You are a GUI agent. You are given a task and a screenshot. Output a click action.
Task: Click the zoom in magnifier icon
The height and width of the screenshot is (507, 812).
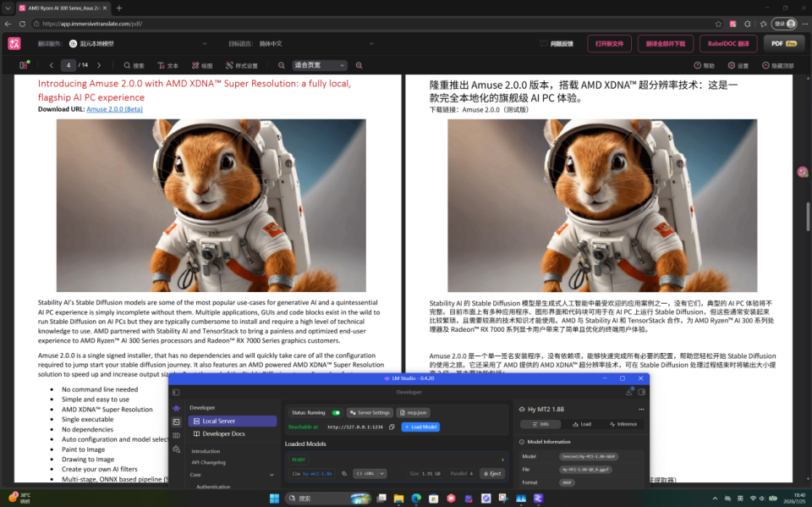[359, 65]
